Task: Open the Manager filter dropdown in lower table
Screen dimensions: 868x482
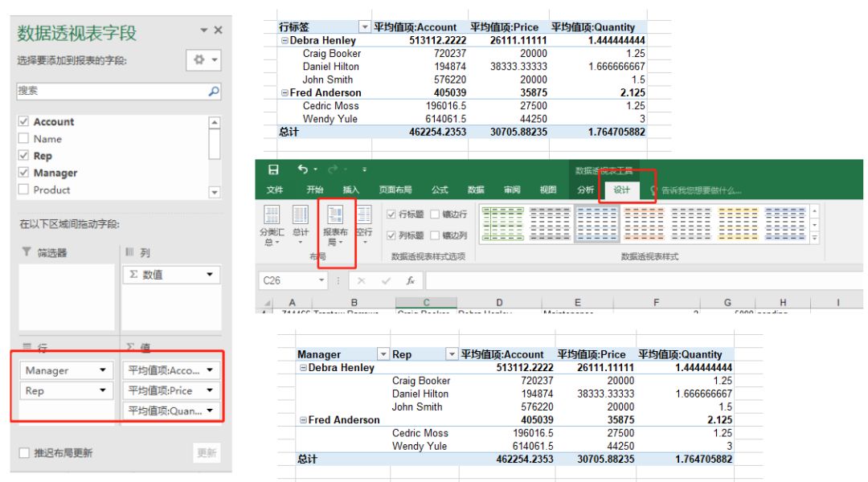Action: [383, 354]
